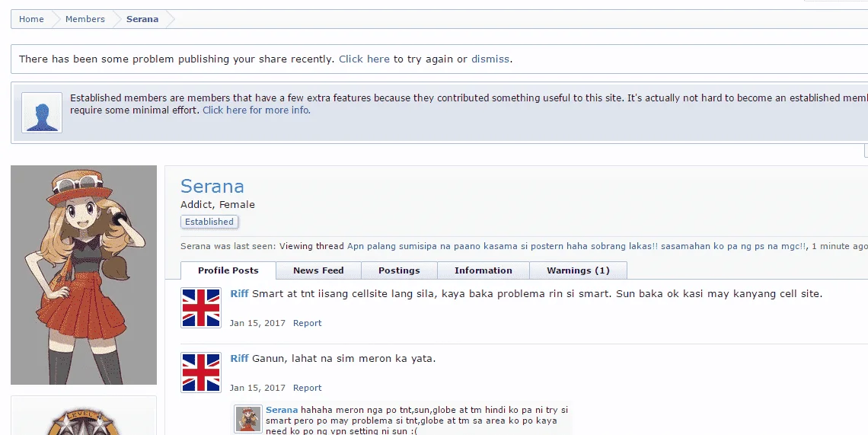The width and height of the screenshot is (868, 435).
Task: Go to the Members breadcrumb
Action: pos(85,19)
